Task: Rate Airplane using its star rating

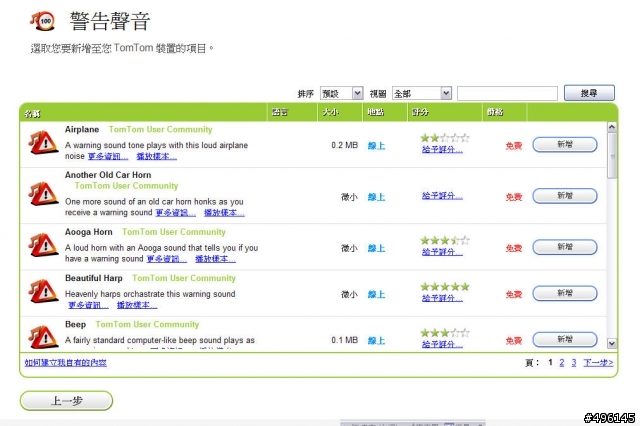Action: tap(445, 138)
